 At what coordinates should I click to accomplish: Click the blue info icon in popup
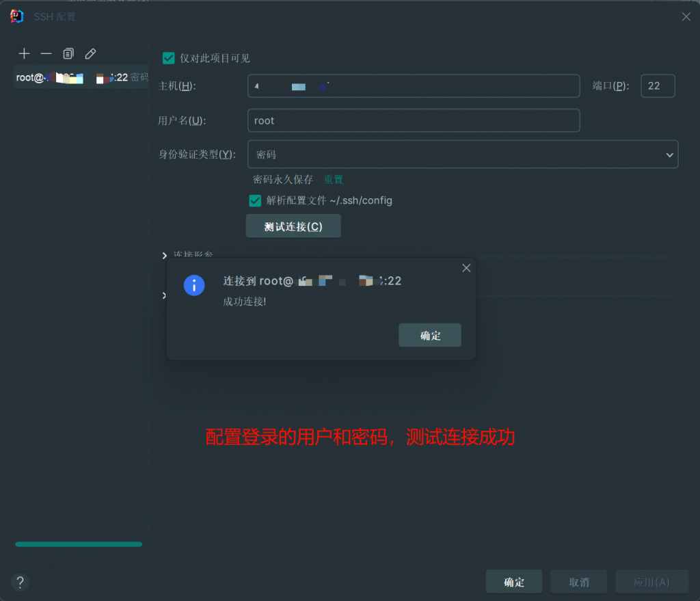[x=194, y=285]
